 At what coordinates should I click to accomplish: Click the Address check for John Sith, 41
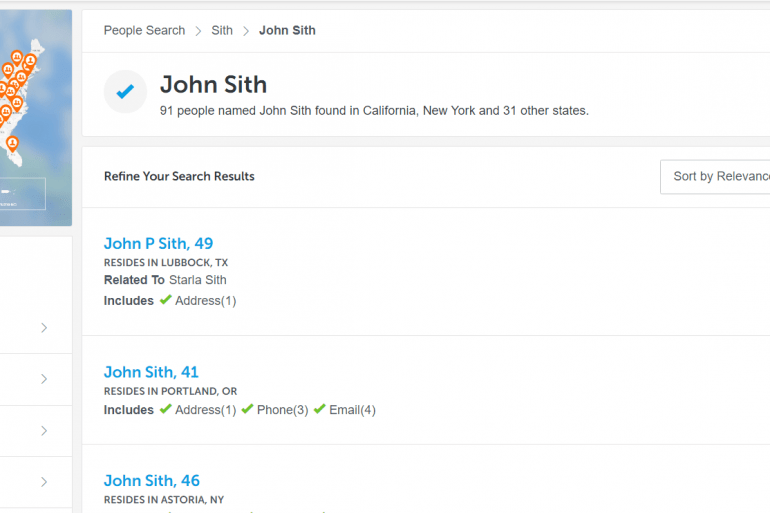(166, 410)
